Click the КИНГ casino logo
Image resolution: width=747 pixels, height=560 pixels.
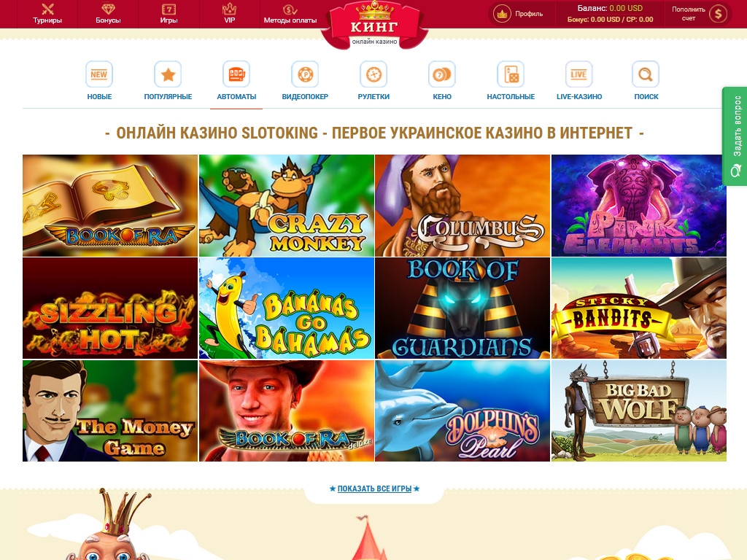[x=374, y=24]
